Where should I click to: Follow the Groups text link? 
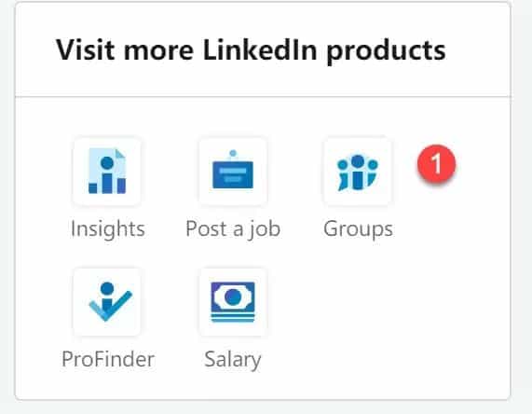[359, 228]
